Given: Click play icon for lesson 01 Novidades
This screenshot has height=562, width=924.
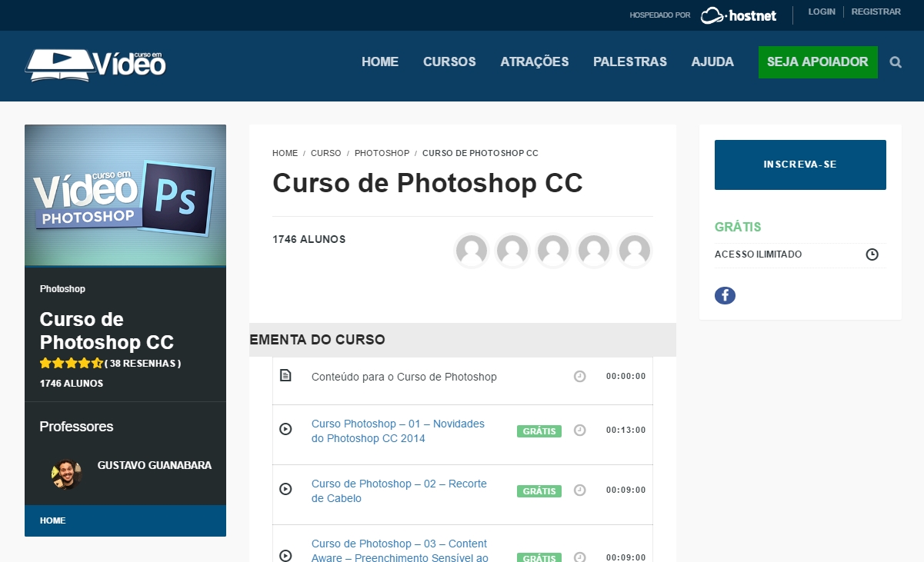Looking at the screenshot, I should (x=285, y=430).
